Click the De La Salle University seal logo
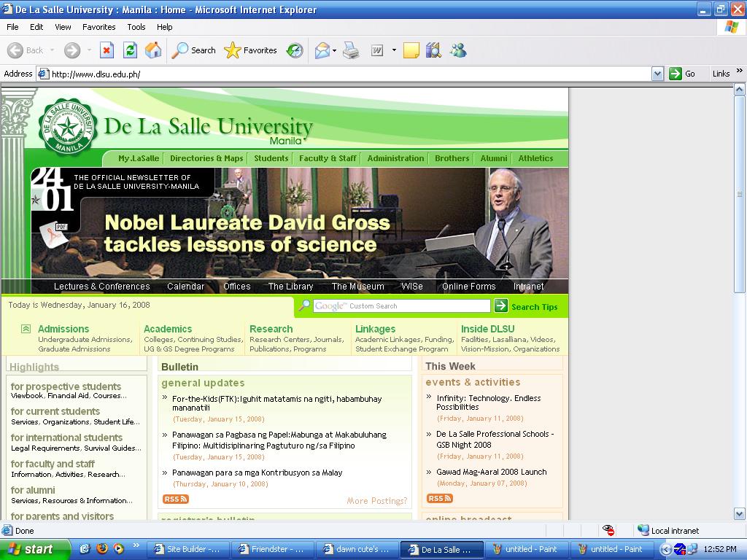This screenshot has width=747, height=560. click(x=68, y=127)
